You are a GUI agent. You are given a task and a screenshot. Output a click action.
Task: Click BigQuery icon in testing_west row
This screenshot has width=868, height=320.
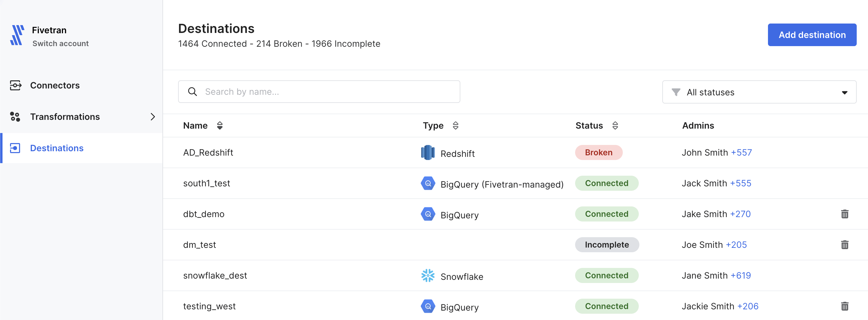[428, 306]
